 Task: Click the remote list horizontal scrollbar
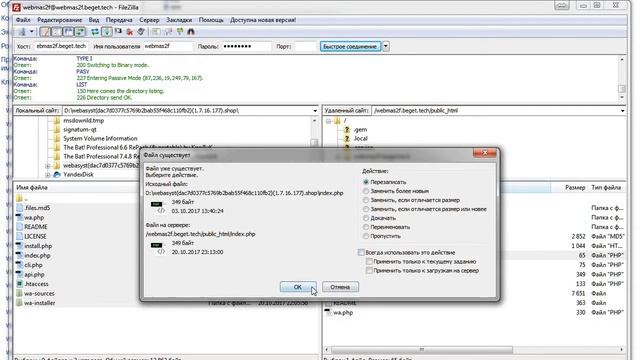pyautogui.click(x=422, y=350)
